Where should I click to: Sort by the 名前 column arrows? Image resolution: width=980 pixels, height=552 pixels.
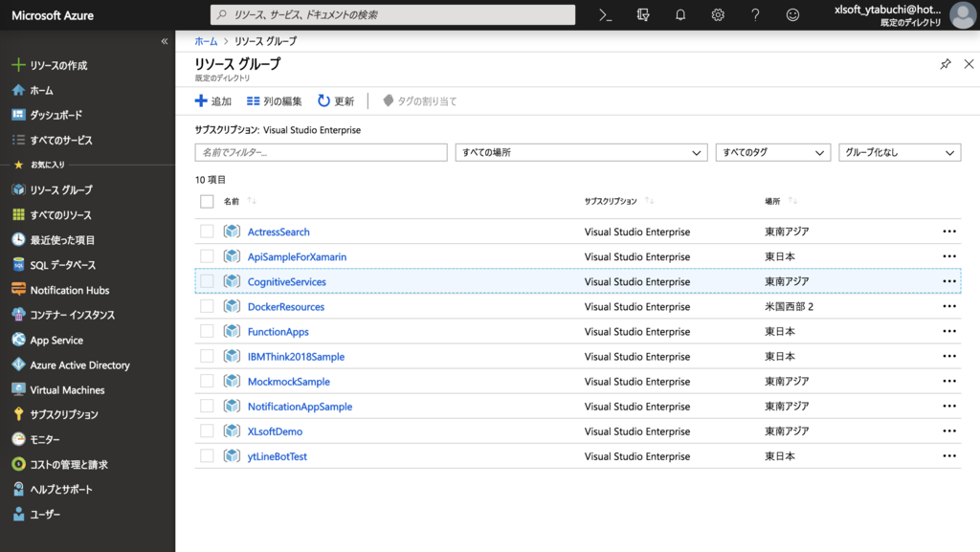coord(252,201)
